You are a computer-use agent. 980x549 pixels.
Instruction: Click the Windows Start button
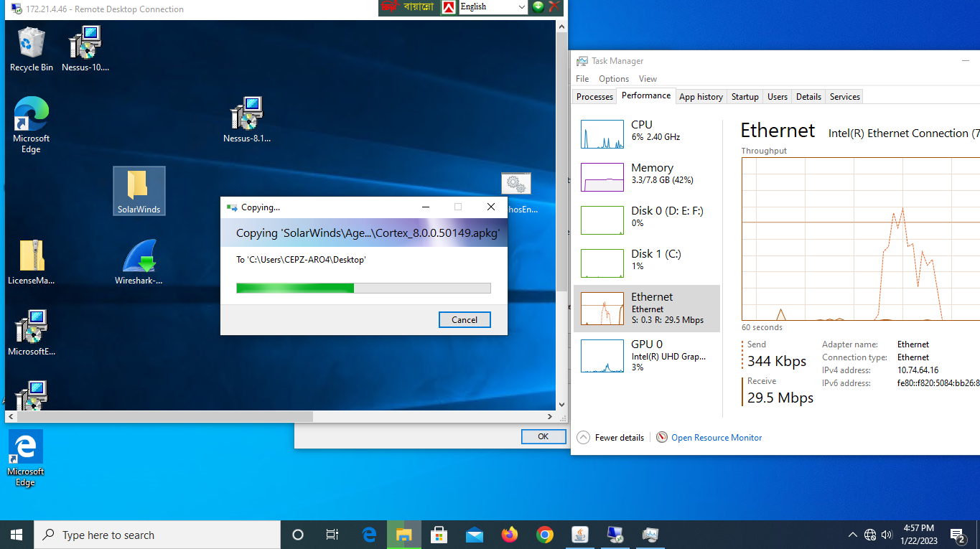coord(17,535)
